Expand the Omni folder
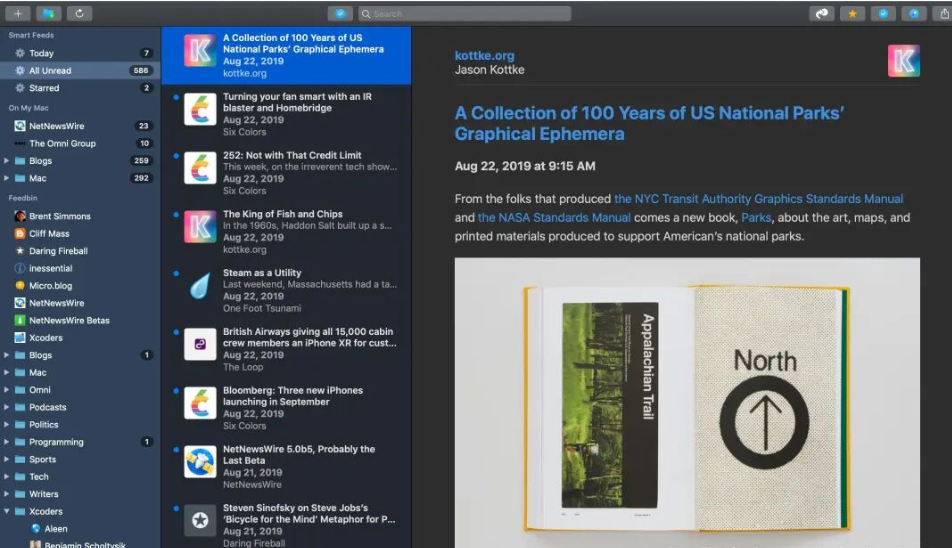Screen dimensions: 952x548 point(7,390)
